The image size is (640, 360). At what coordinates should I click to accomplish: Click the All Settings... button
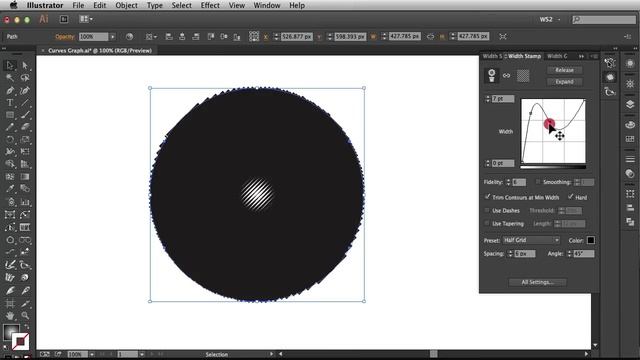[x=537, y=282]
